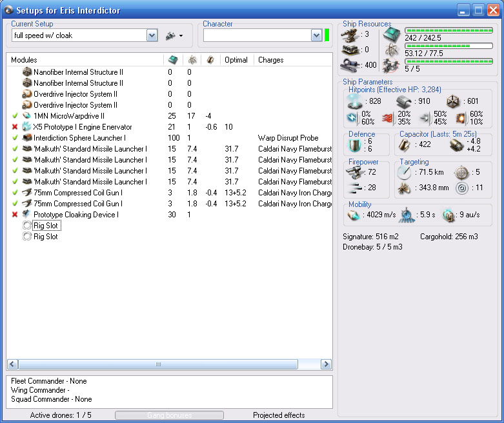Click the horizontal scrollbar thumb

click(x=158, y=364)
